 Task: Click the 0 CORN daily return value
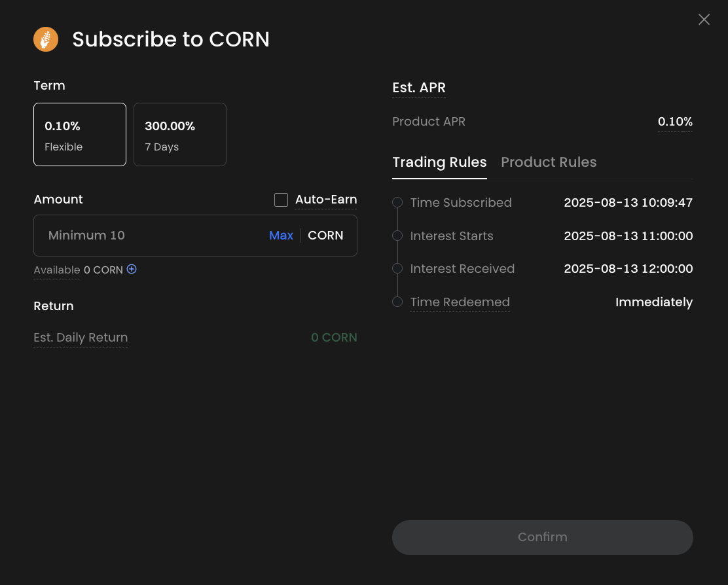click(x=334, y=338)
